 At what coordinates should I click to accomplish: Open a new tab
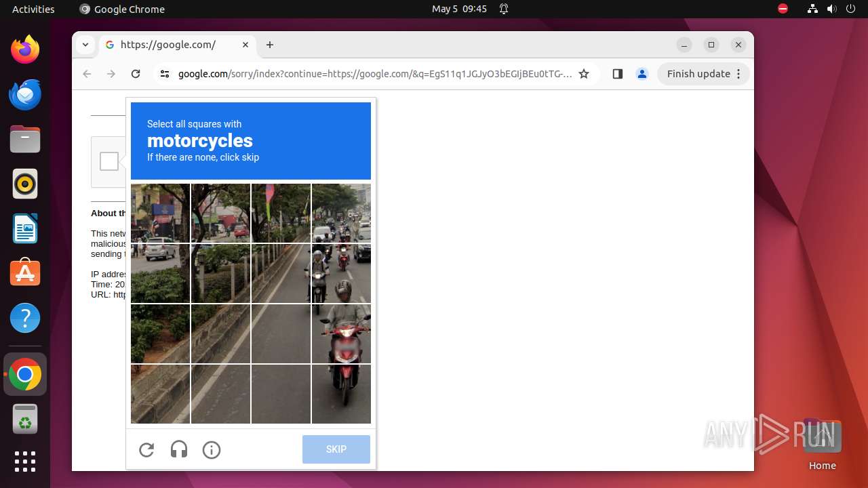click(x=270, y=45)
